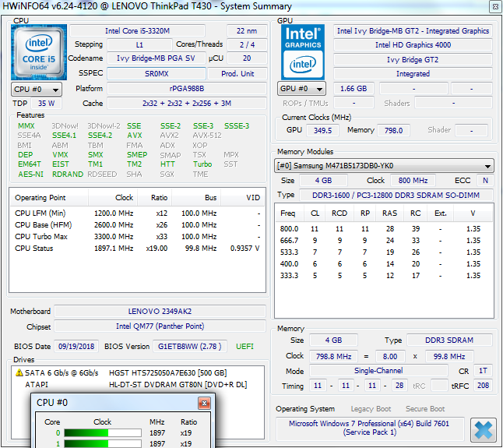This screenshot has height=448, width=503.
Task: Click the Intel Graphics logo
Action: (x=303, y=51)
